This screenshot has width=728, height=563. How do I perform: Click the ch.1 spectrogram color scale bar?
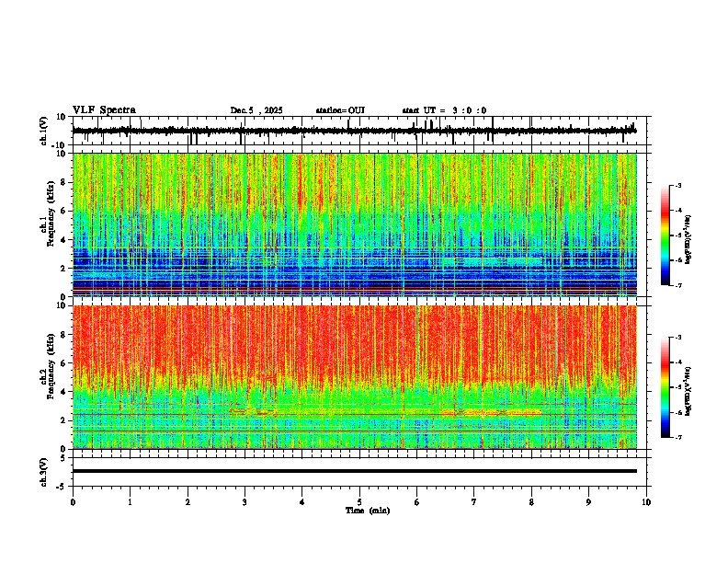[665, 236]
